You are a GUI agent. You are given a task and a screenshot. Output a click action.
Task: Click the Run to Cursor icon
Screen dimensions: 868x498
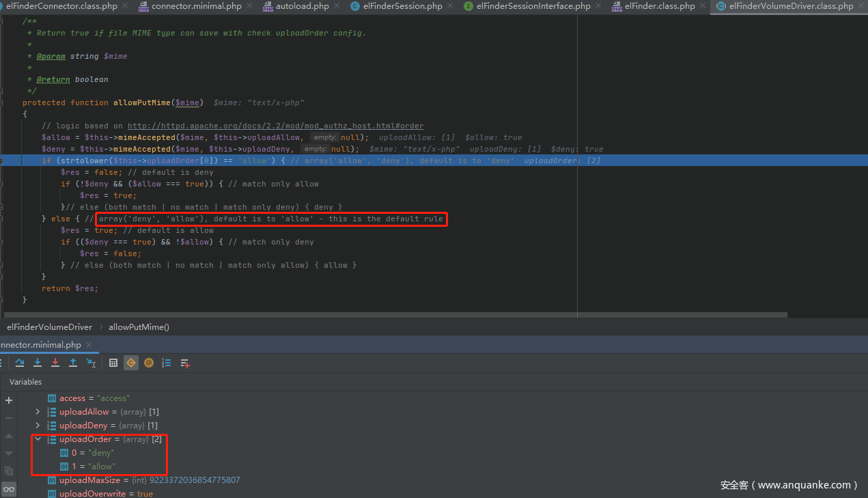(91, 363)
